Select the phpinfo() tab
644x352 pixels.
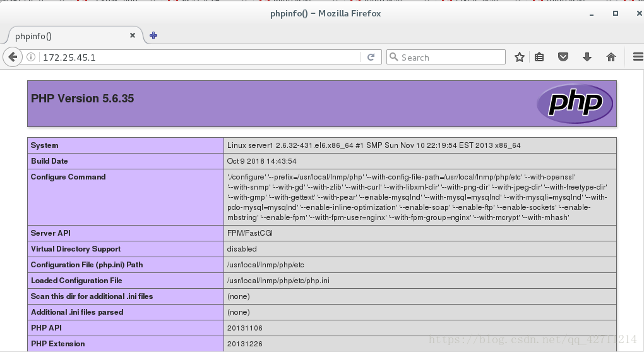tap(74, 36)
